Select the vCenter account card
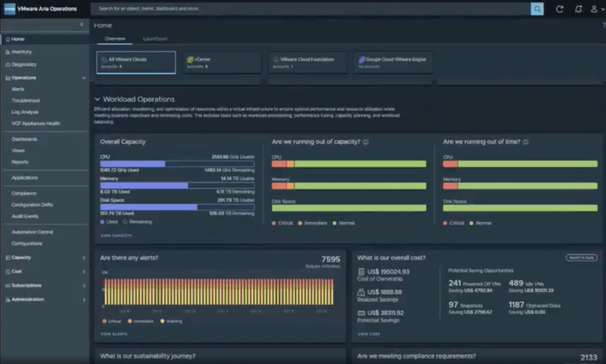 [222, 62]
